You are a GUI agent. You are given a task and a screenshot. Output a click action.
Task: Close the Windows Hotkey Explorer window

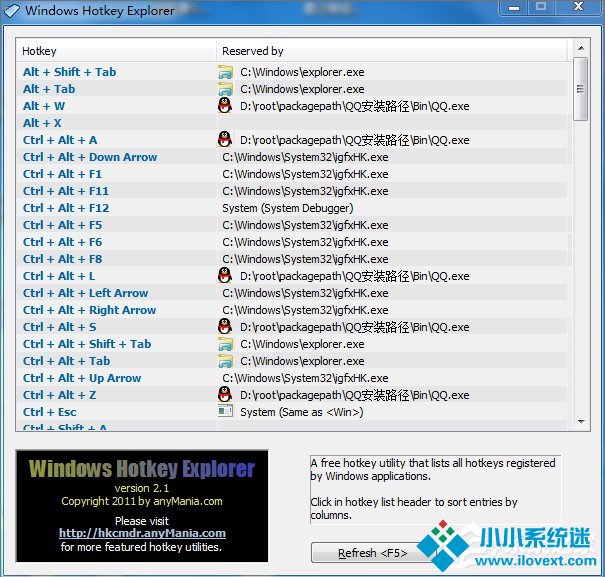coord(578,7)
